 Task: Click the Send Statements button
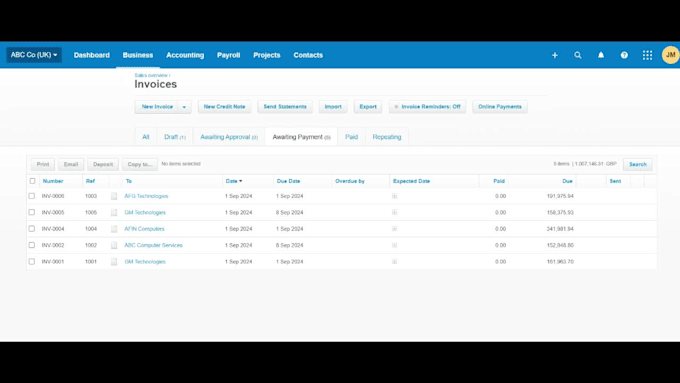285,107
